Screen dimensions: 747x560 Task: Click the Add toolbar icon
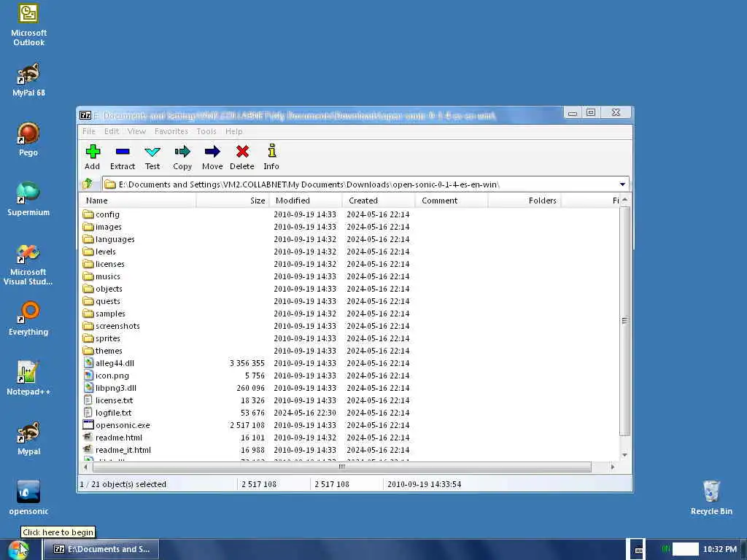pyautogui.click(x=93, y=157)
